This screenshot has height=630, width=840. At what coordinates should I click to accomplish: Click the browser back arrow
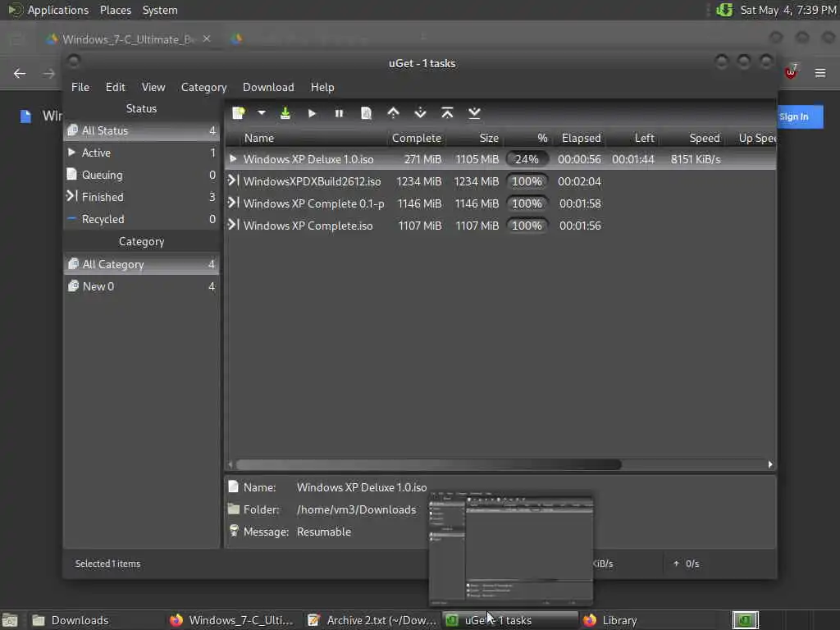point(20,73)
